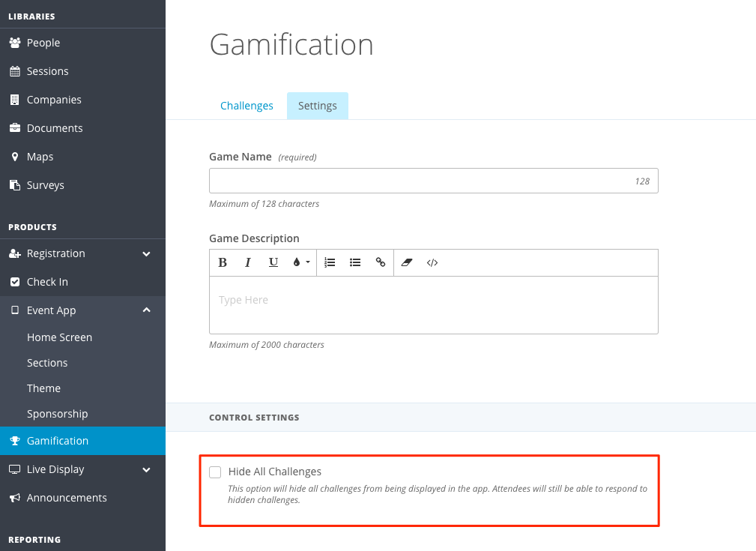Click the Event App phone icon
The height and width of the screenshot is (551, 756).
(15, 310)
